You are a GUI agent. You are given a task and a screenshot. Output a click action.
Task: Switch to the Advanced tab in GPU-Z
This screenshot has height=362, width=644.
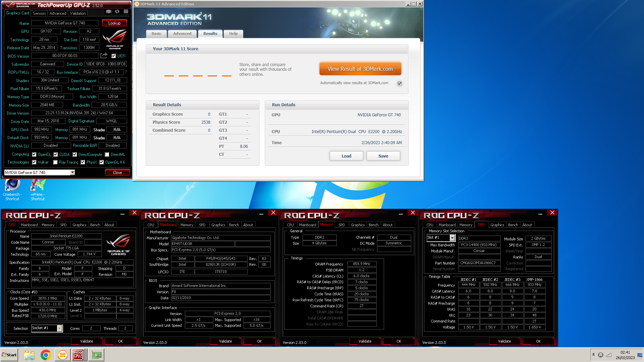coord(58,13)
